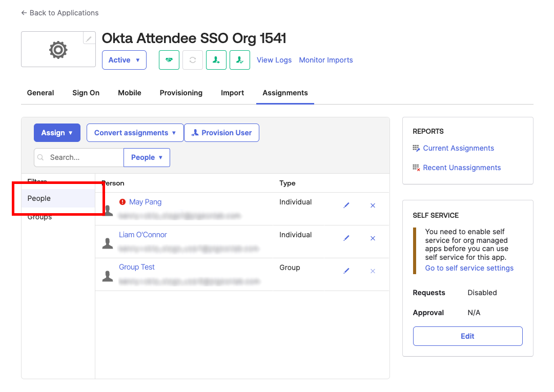Go to the Mobile tab
This screenshot has height=392, width=554.
click(130, 93)
